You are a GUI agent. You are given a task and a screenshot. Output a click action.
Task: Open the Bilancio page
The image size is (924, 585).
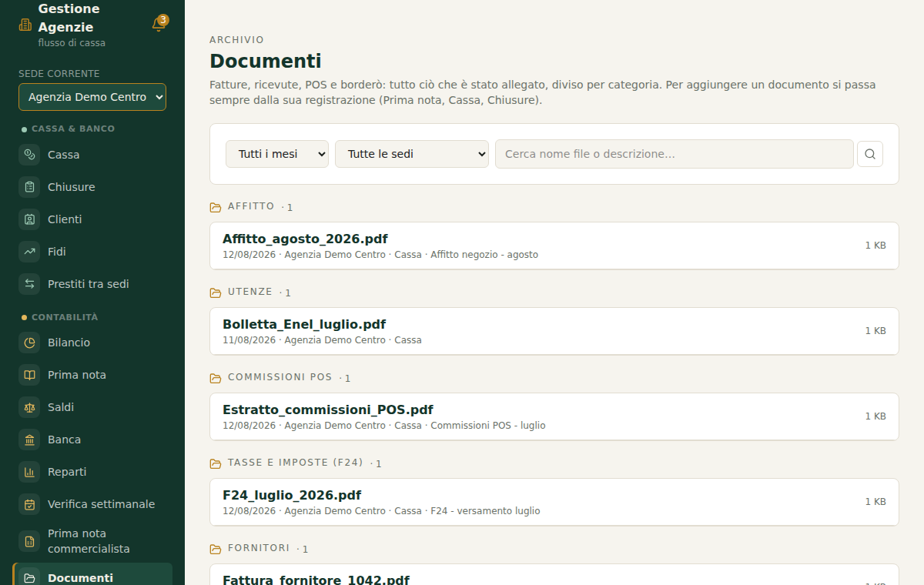point(92,343)
